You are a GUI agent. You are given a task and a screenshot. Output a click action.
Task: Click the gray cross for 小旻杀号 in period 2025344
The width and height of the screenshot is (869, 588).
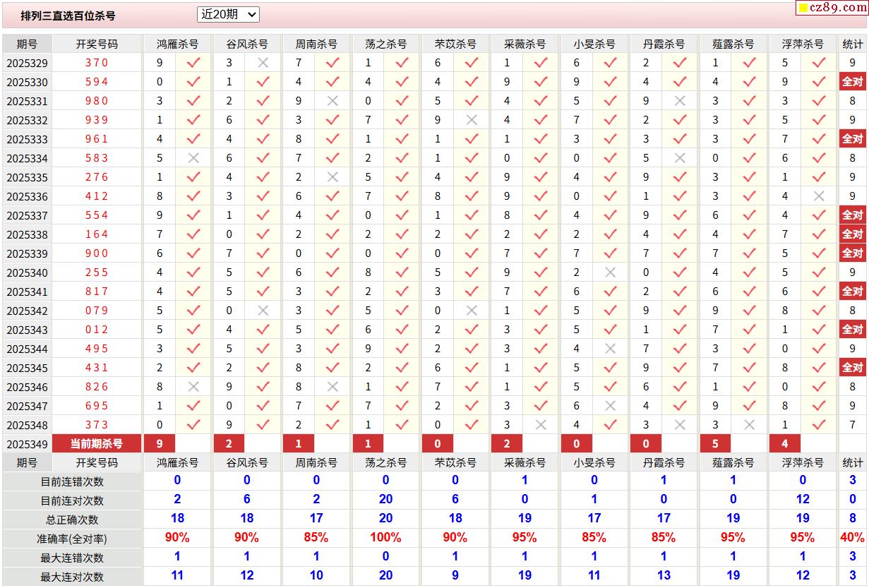tap(610, 349)
